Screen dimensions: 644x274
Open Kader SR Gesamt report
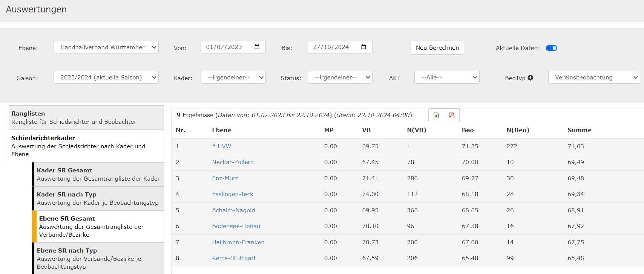(98, 175)
